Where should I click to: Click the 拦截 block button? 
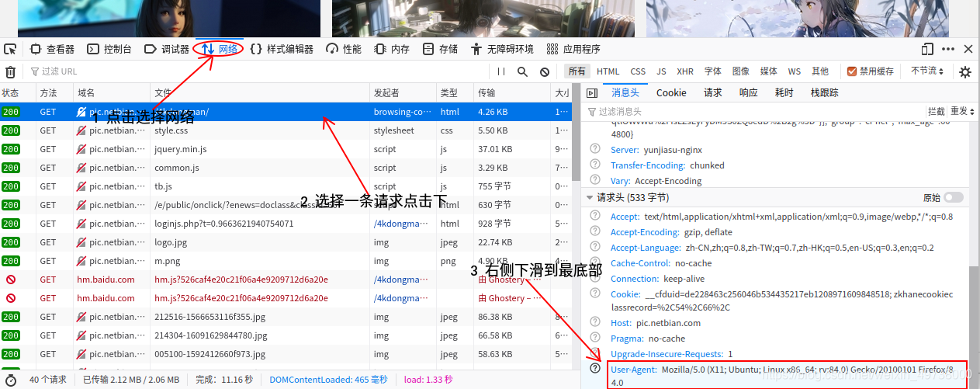point(937,112)
